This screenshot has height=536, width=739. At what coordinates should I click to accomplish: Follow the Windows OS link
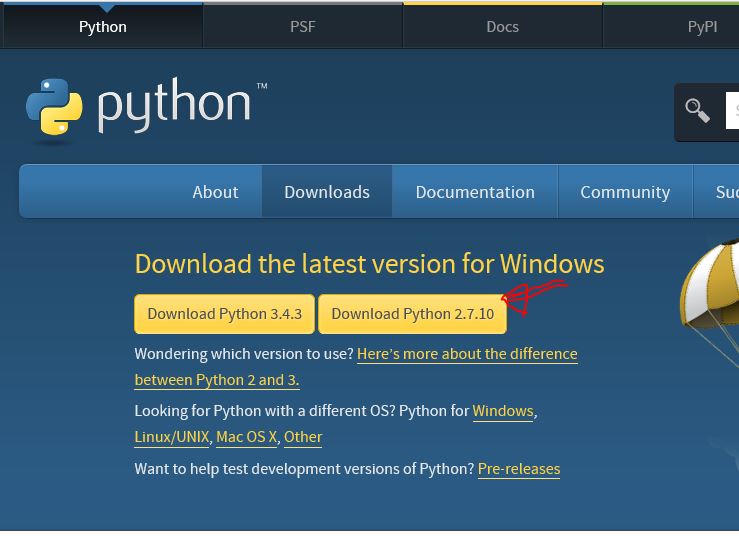click(503, 411)
